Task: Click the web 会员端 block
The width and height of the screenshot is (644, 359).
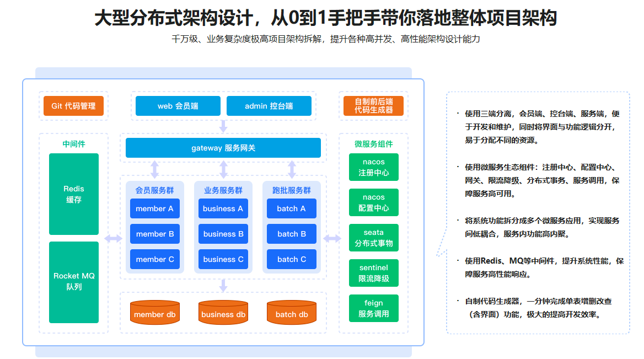Action: (178, 106)
